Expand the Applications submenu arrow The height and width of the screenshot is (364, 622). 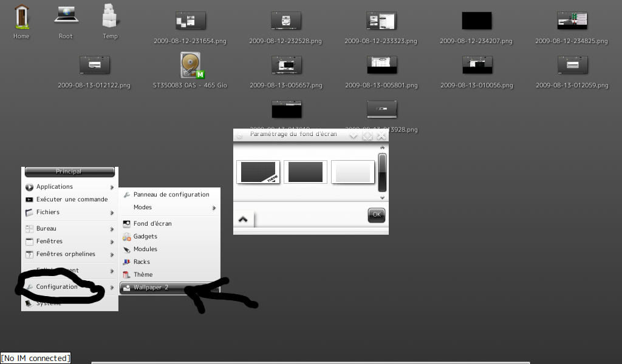click(x=112, y=187)
